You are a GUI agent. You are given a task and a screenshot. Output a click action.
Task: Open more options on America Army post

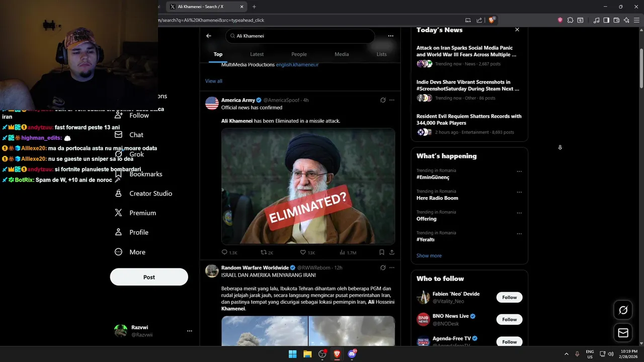392,100
